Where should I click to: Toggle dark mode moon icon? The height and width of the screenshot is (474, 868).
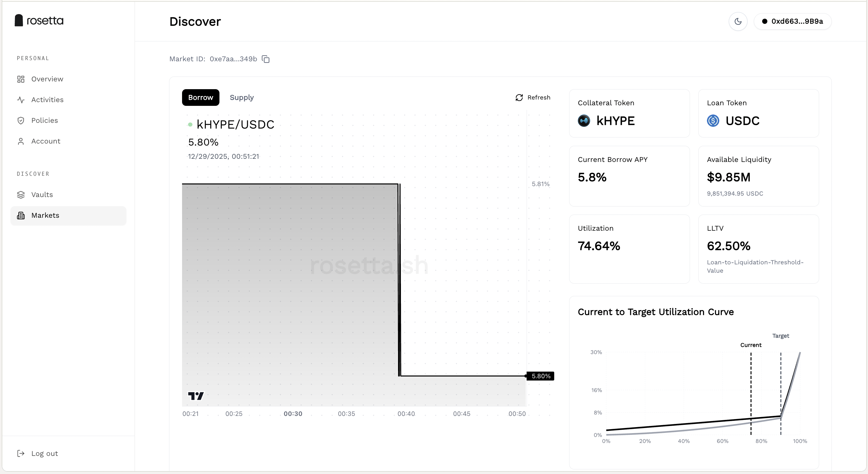point(738,22)
